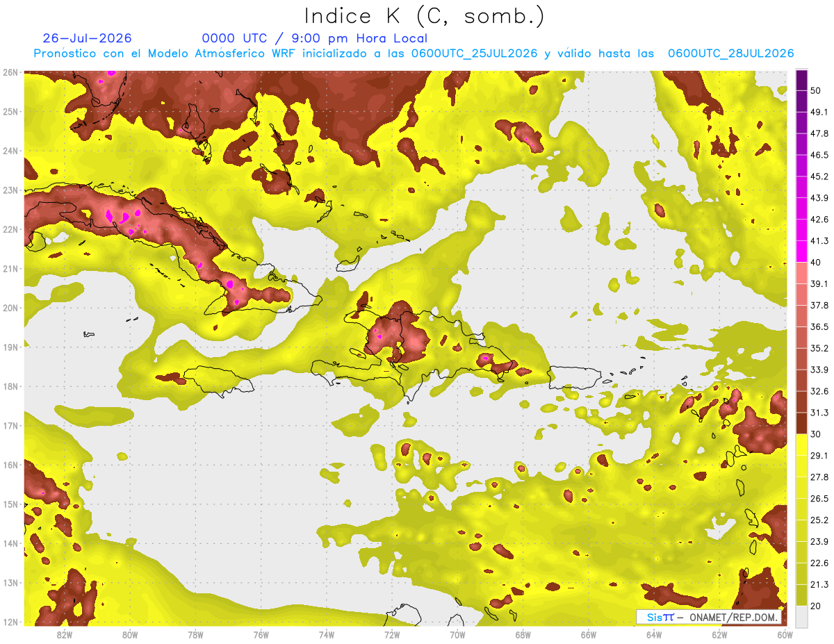Click the "15N" latitude axis label

click(10, 504)
